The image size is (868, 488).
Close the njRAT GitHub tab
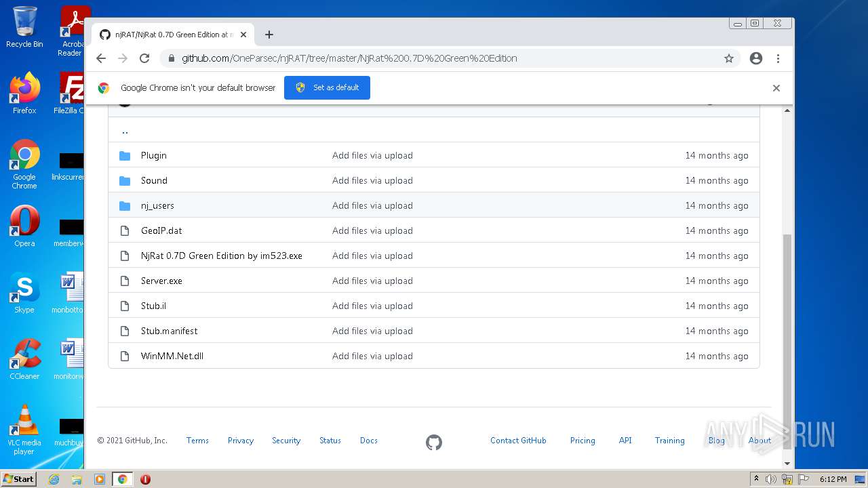coord(243,35)
